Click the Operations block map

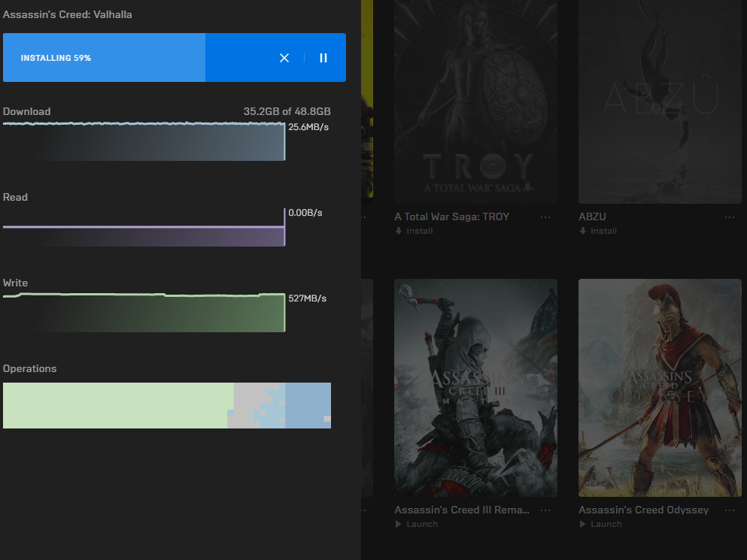point(166,405)
